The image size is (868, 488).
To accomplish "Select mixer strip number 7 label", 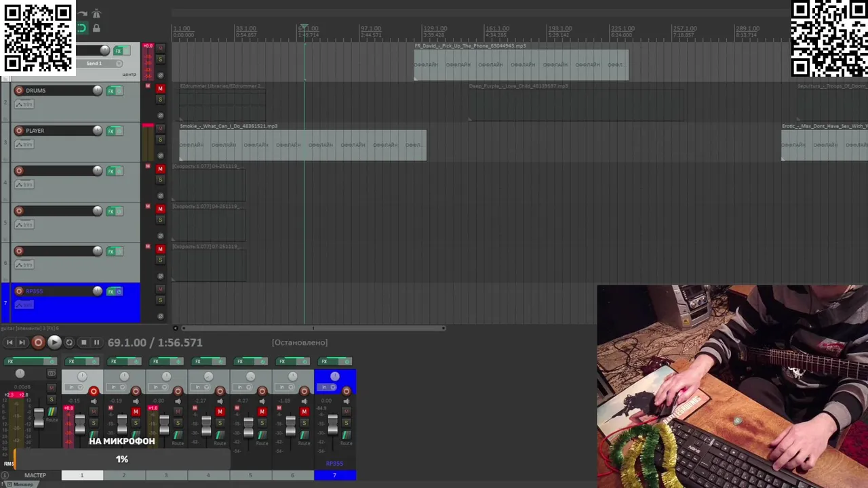I will click(x=335, y=475).
